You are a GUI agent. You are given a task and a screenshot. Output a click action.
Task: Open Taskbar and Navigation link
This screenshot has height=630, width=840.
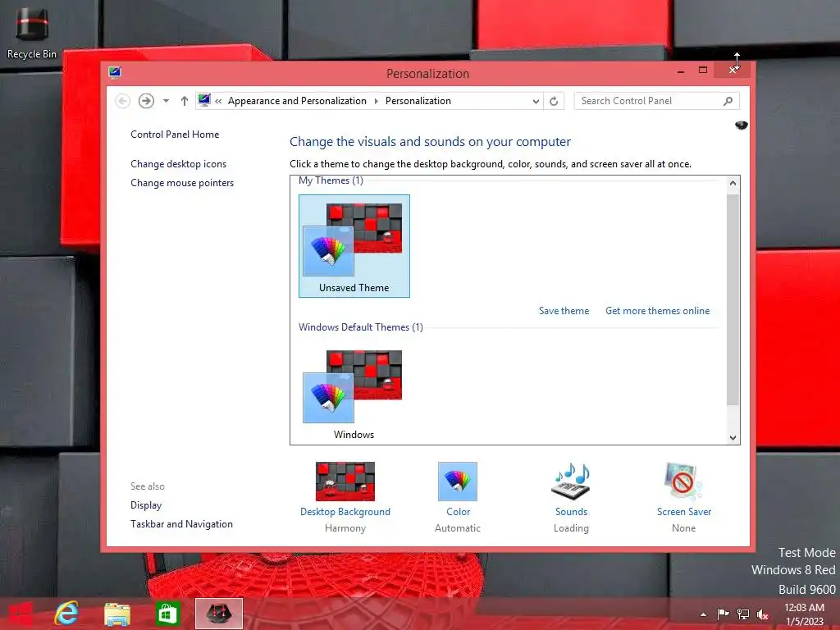tap(181, 524)
